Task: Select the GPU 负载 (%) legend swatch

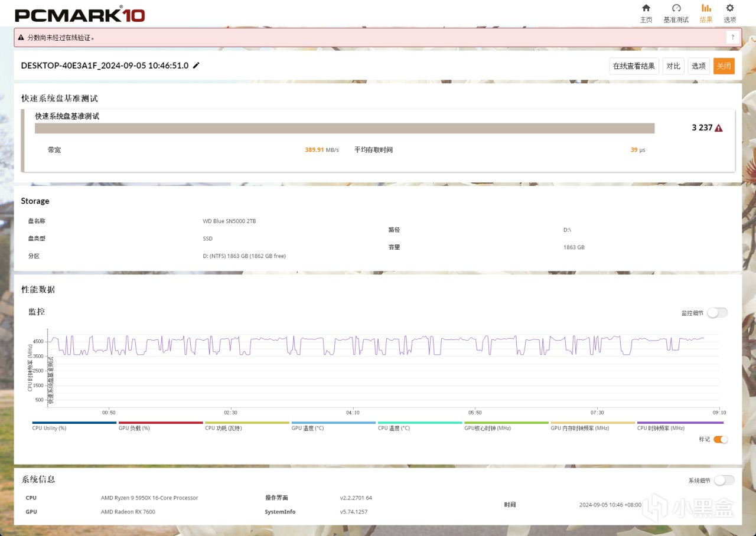Action: tap(161, 423)
